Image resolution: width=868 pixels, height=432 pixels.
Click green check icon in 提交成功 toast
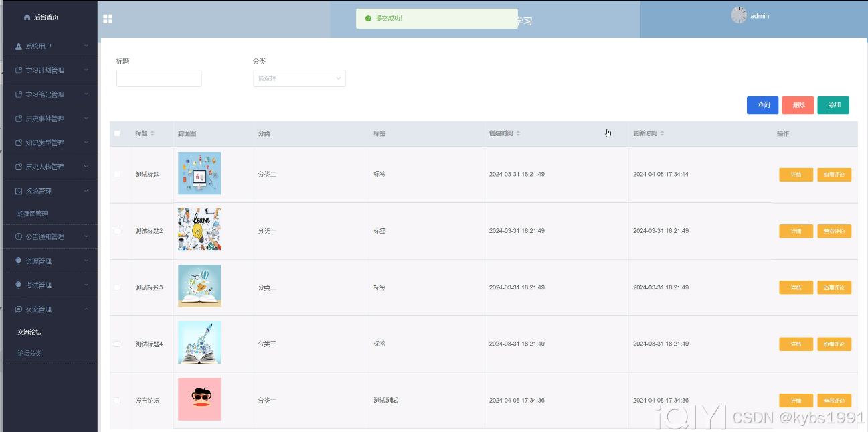pos(368,18)
